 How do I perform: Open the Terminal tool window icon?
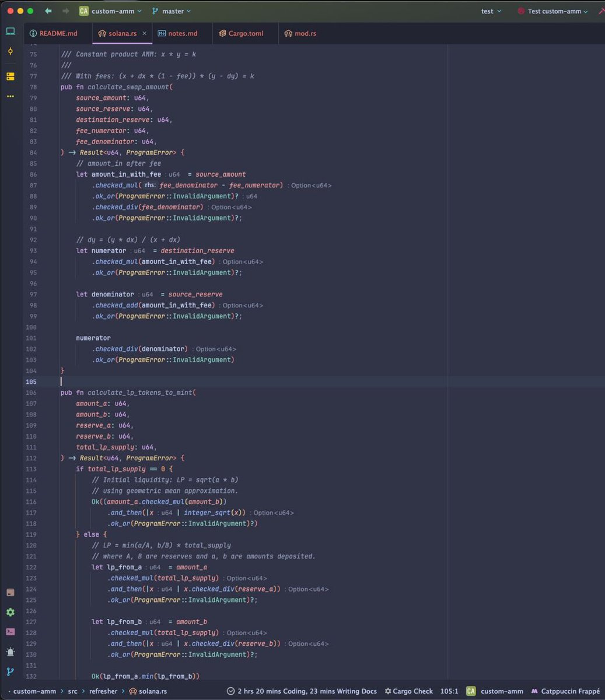click(x=11, y=631)
